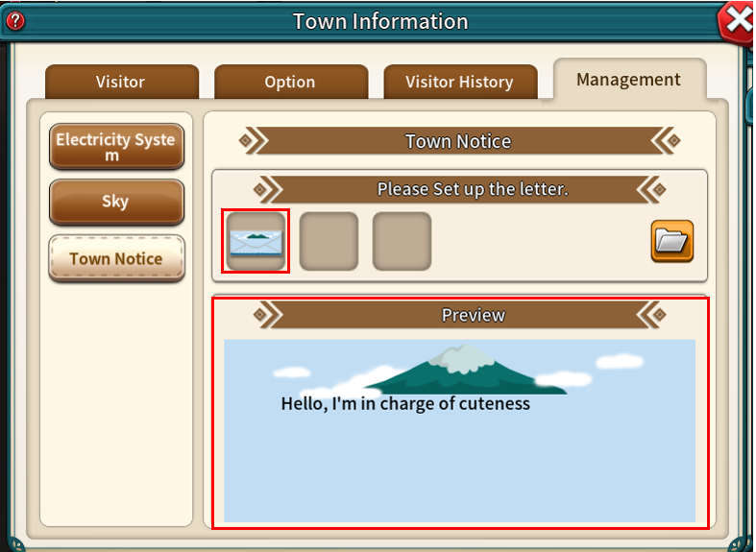Screen dimensions: 756x552
Task: Click the second empty letter slot
Action: coord(329,241)
